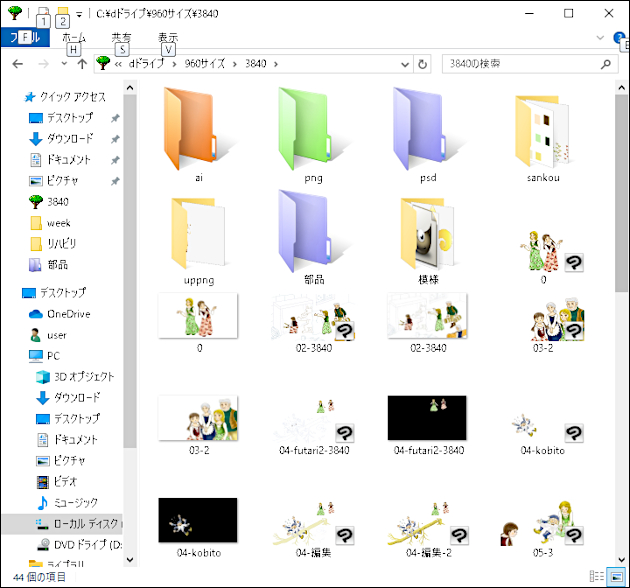Open the 表示 ribbon tab
Viewport: 630px width, 588px height.
tap(168, 37)
